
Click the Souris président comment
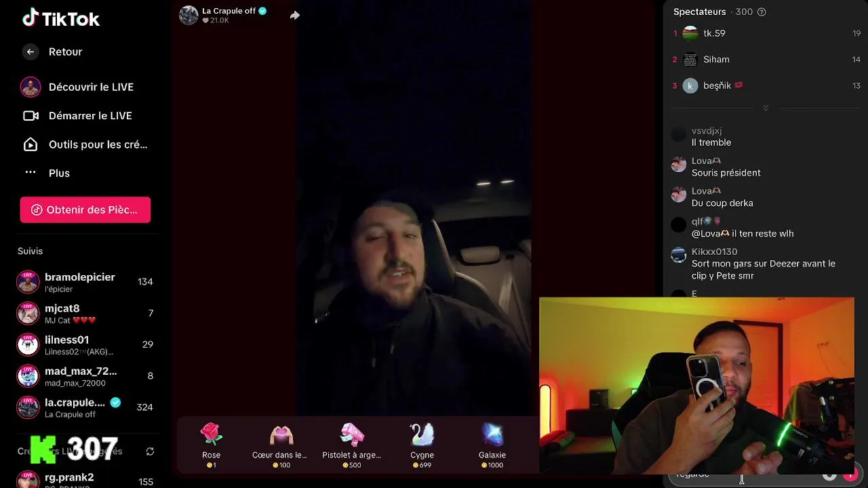pos(726,173)
